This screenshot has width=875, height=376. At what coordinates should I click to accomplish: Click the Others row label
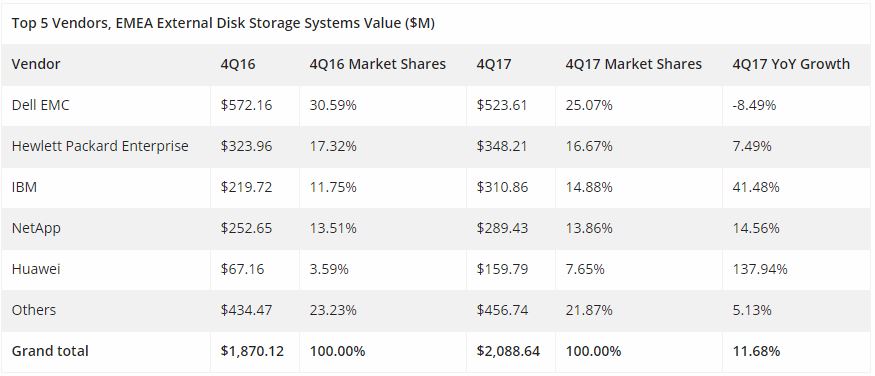[33, 310]
